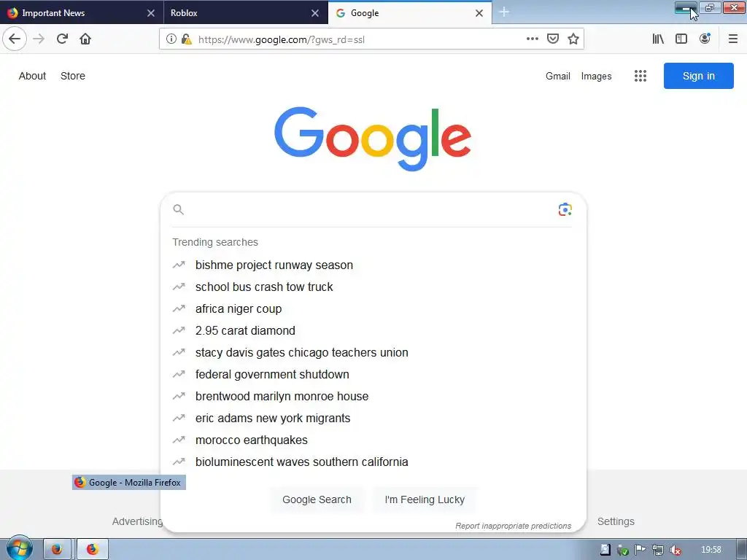Select 'eric adams new york migrants'

[x=273, y=418]
